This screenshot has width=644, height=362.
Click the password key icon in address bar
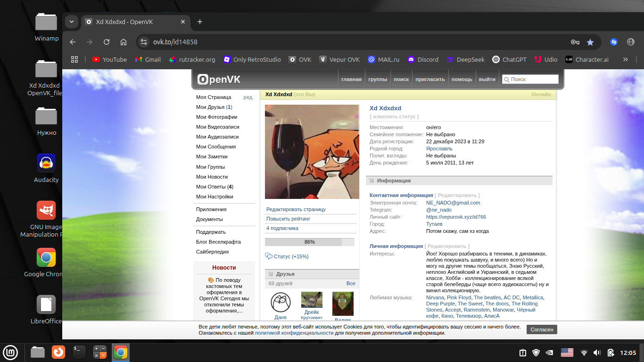(x=575, y=42)
